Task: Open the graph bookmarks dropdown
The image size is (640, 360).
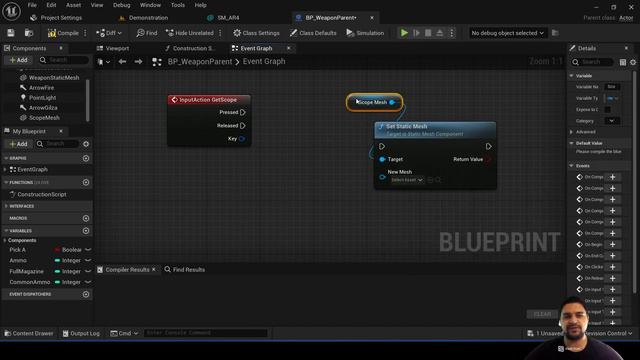Action: pyautogui.click(x=104, y=62)
